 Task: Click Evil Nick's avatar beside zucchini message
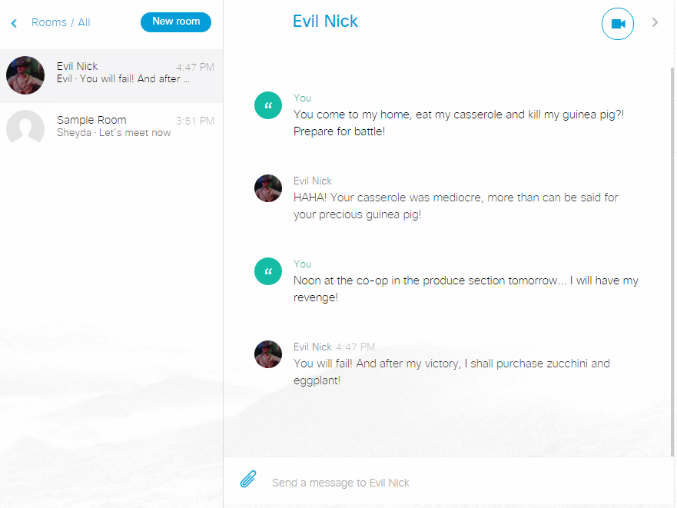(x=268, y=354)
